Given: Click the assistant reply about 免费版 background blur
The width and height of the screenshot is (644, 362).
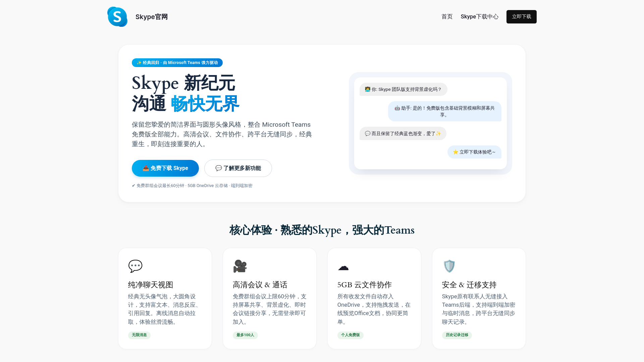Looking at the screenshot, I should click(x=444, y=111).
